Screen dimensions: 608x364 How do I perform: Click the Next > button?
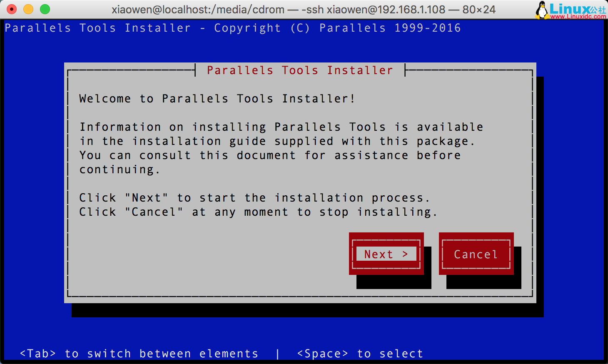[386, 254]
